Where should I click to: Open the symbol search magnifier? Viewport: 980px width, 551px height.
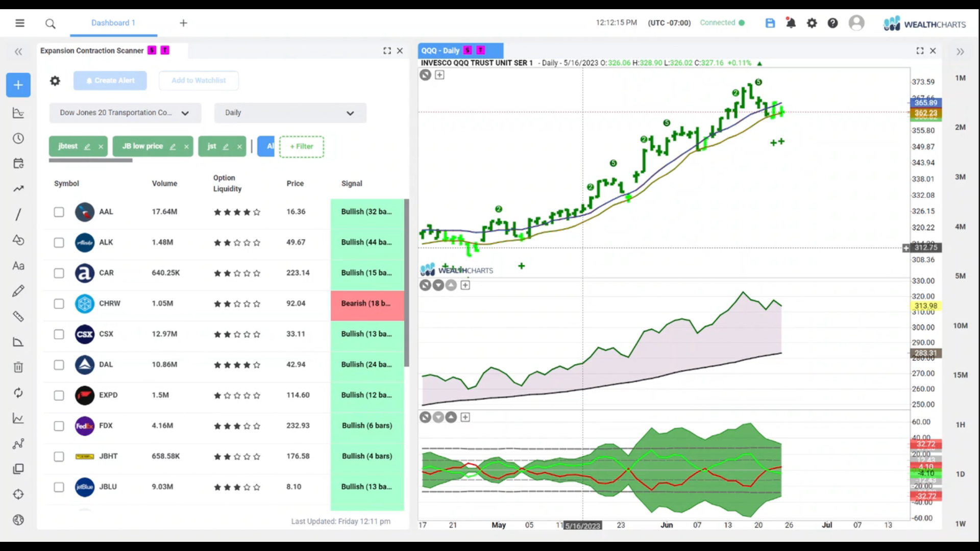(50, 23)
